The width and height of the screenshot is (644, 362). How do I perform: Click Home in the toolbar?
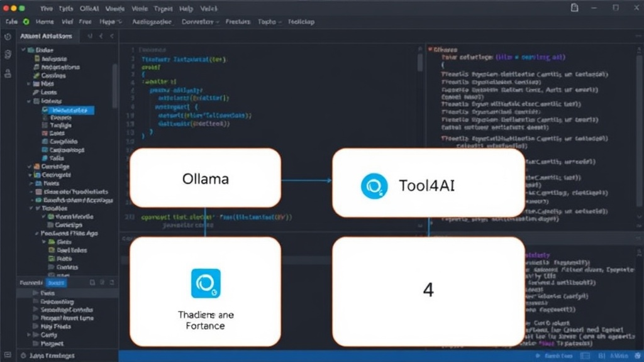[x=45, y=22]
